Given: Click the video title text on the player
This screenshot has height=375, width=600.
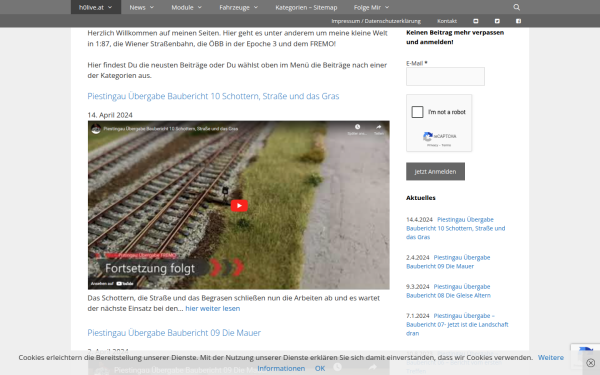Looking at the screenshot, I should pyautogui.click(x=171, y=129).
